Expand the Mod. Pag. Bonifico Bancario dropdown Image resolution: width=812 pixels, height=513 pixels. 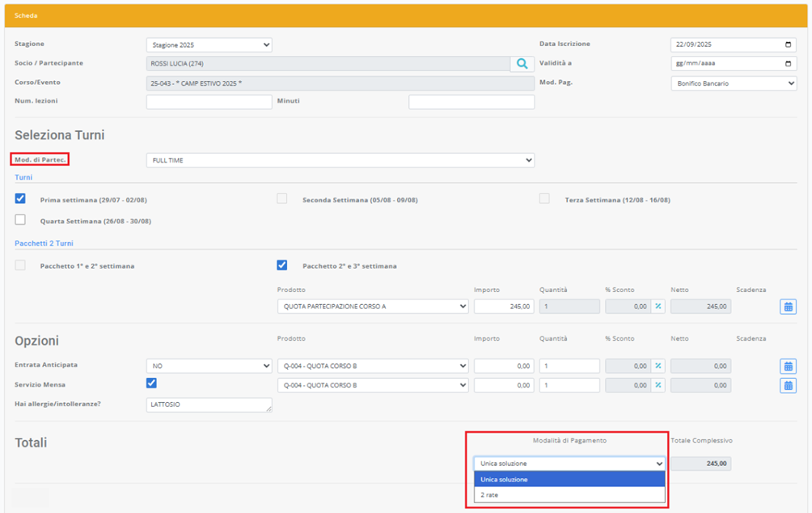point(733,83)
